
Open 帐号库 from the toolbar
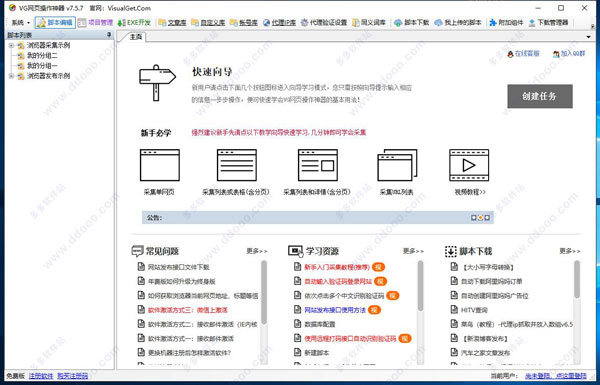point(244,23)
